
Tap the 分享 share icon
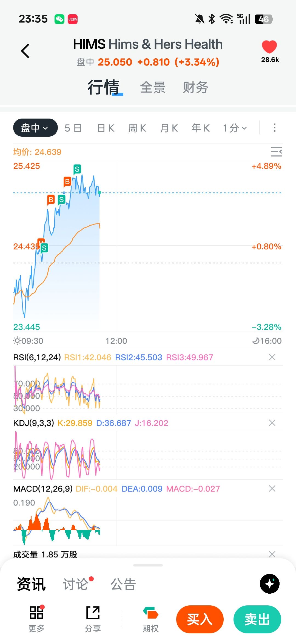(x=93, y=613)
